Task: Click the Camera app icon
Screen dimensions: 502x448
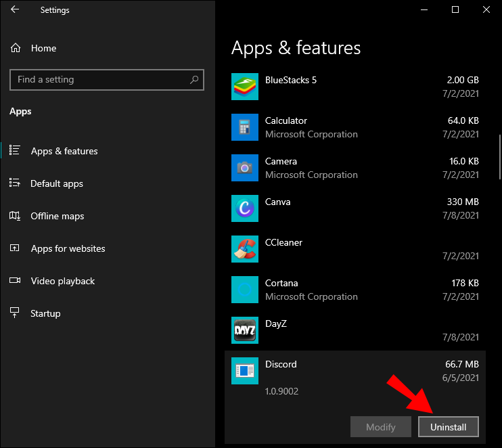Action: click(244, 168)
